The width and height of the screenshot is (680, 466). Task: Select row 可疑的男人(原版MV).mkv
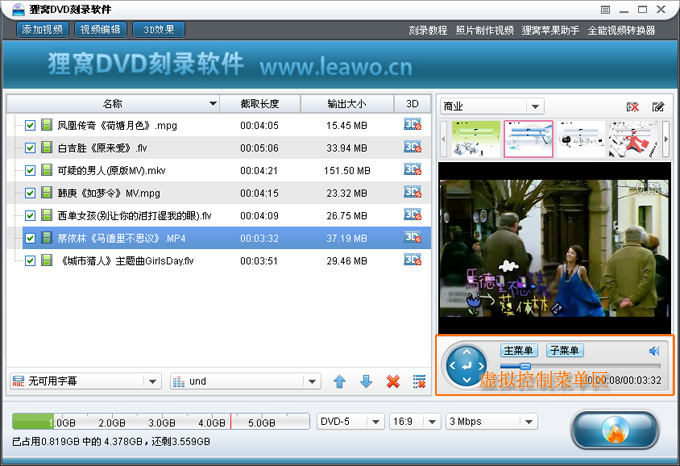click(x=219, y=170)
